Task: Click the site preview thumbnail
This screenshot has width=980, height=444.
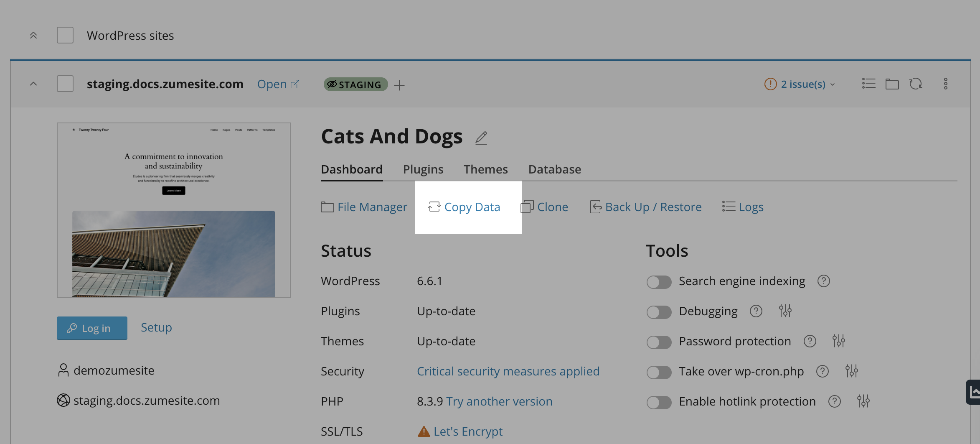Action: (174, 210)
